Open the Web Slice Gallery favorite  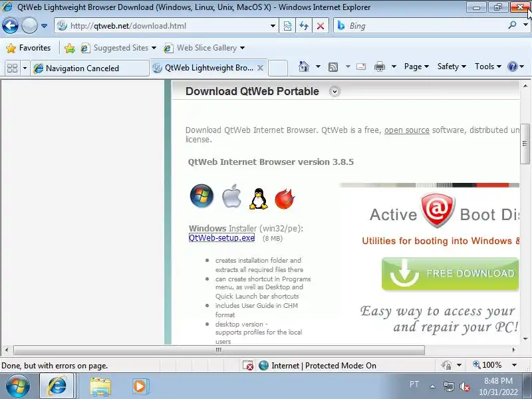(204, 48)
